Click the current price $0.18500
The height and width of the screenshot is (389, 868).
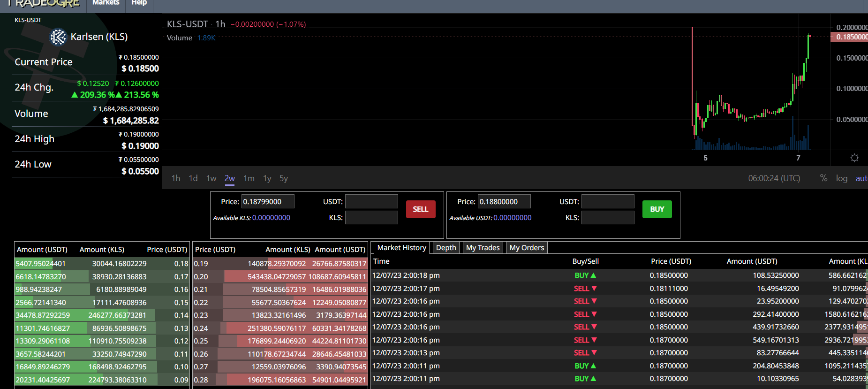140,69
